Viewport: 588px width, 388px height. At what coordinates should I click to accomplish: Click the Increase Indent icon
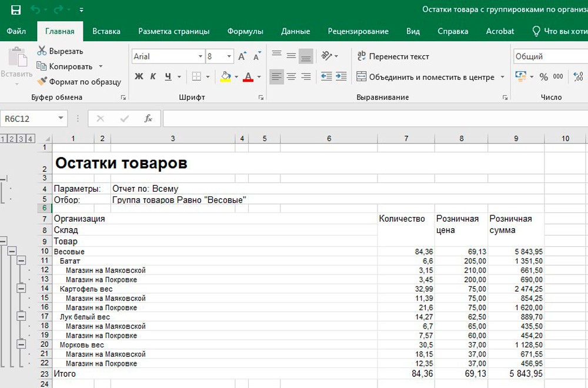tap(341, 76)
